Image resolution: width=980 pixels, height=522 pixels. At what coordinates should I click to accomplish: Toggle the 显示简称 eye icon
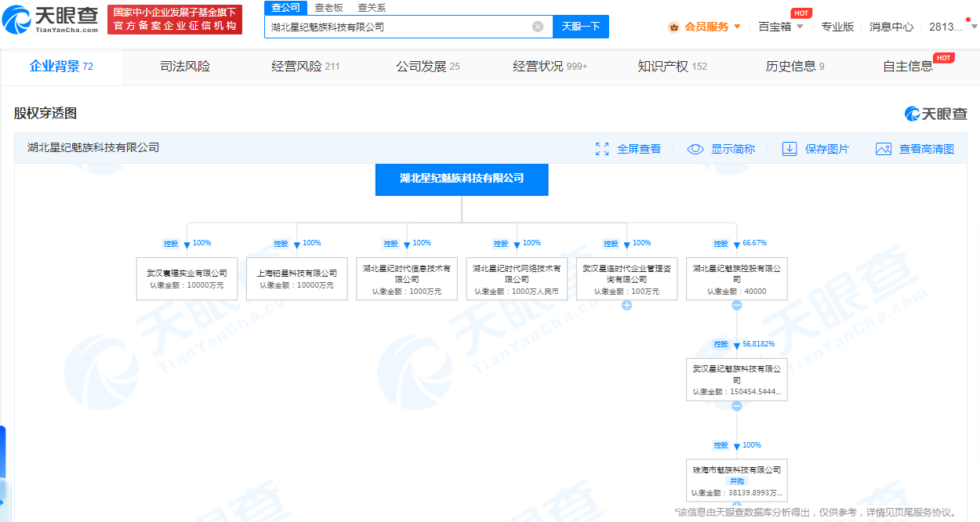[695, 149]
